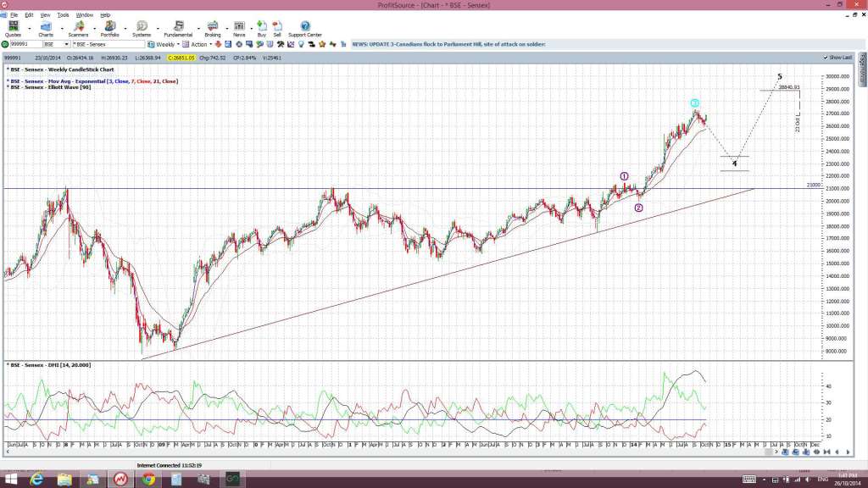The image size is (868, 488).
Task: Click the circled wave 3 marker
Action: pyautogui.click(x=695, y=103)
